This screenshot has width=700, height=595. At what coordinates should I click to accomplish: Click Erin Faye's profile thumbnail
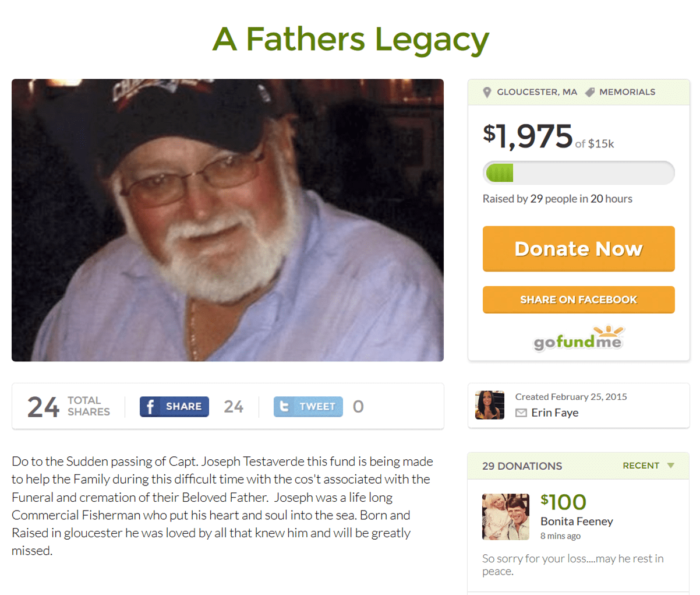(490, 405)
